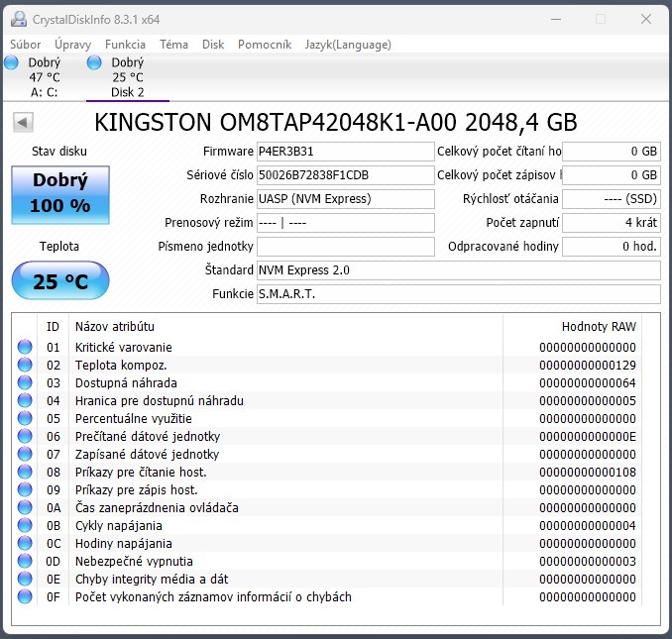Click RAW value 0000000000064

point(588,382)
